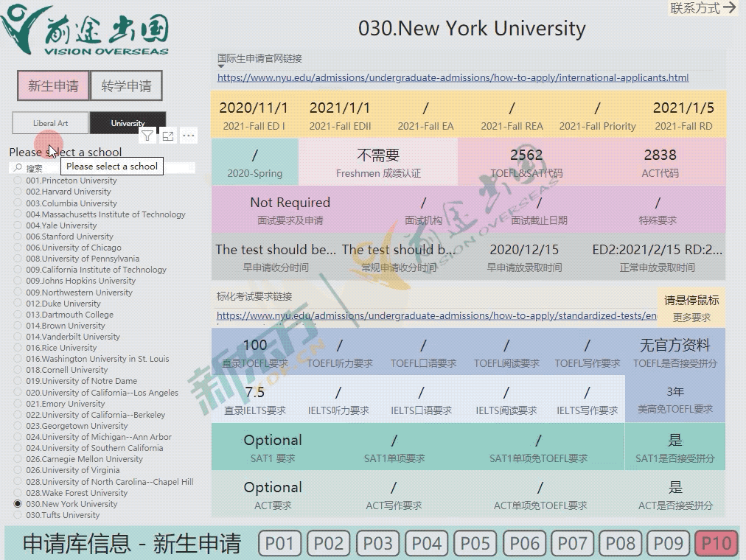The image size is (746, 560).
Task: Click the search magnifier icon in slicer
Action: point(18,168)
